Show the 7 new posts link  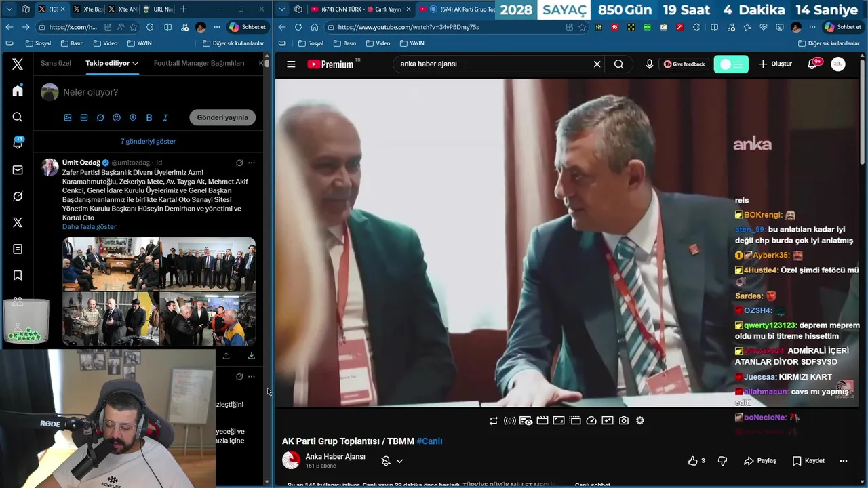pos(148,142)
